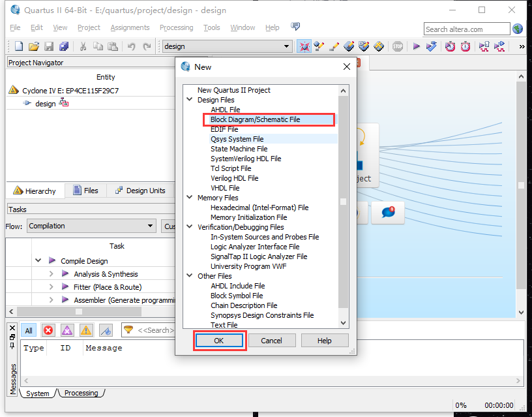Click the Undo arrow icon
This screenshot has width=532, height=417.
click(x=131, y=46)
